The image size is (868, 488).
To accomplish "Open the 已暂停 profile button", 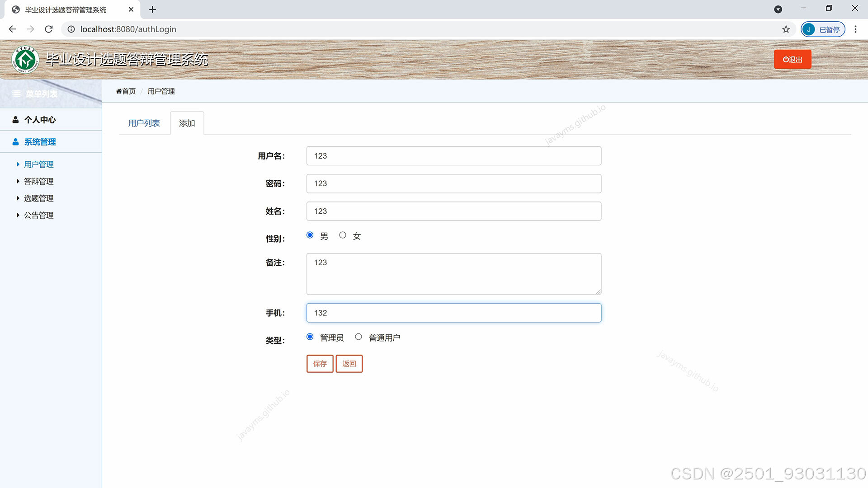I will pos(823,29).
